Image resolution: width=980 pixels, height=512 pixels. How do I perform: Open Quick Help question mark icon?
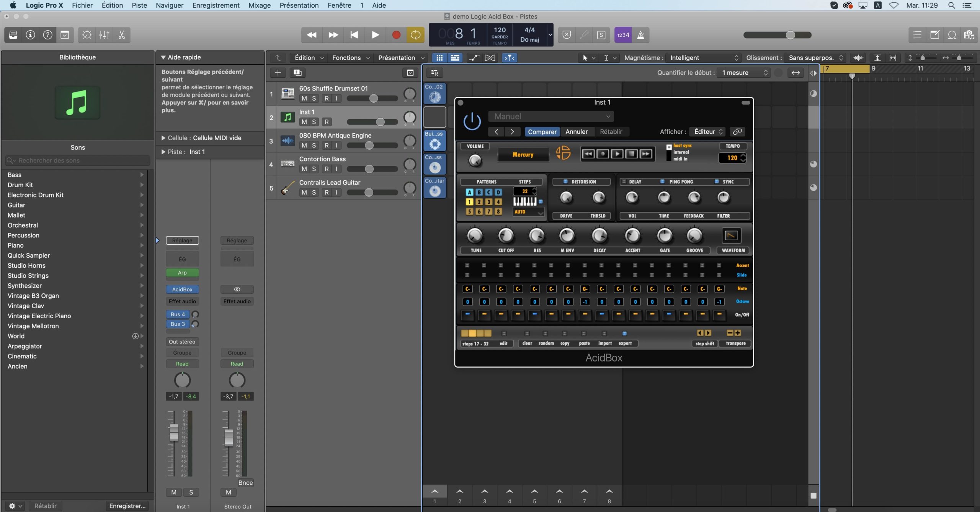[x=47, y=35]
